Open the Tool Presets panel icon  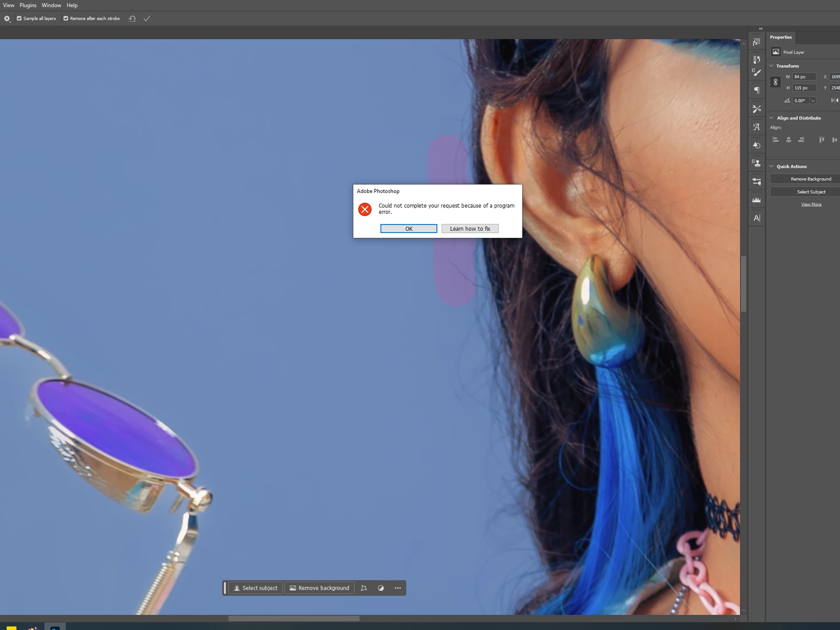756,108
